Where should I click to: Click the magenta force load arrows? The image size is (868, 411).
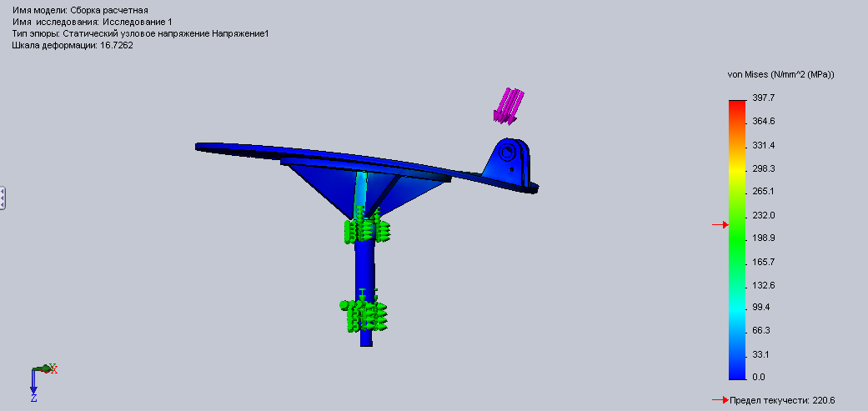[508, 105]
